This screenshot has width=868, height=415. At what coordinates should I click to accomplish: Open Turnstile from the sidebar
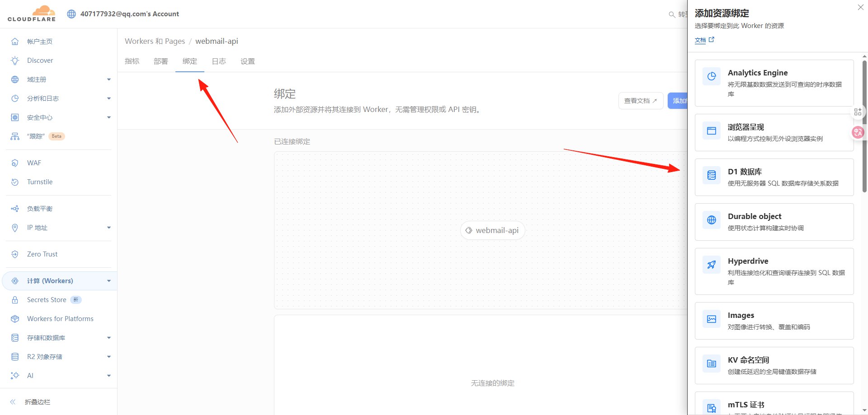(39, 182)
